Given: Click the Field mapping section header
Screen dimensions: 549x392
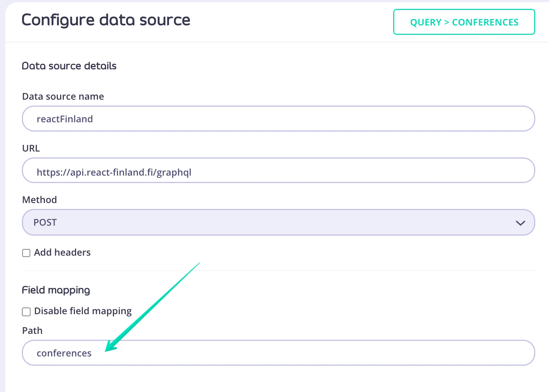Looking at the screenshot, I should pyautogui.click(x=56, y=290).
